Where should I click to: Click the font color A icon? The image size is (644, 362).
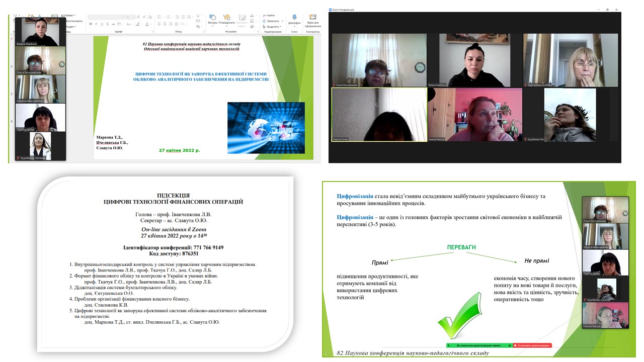coord(147,24)
